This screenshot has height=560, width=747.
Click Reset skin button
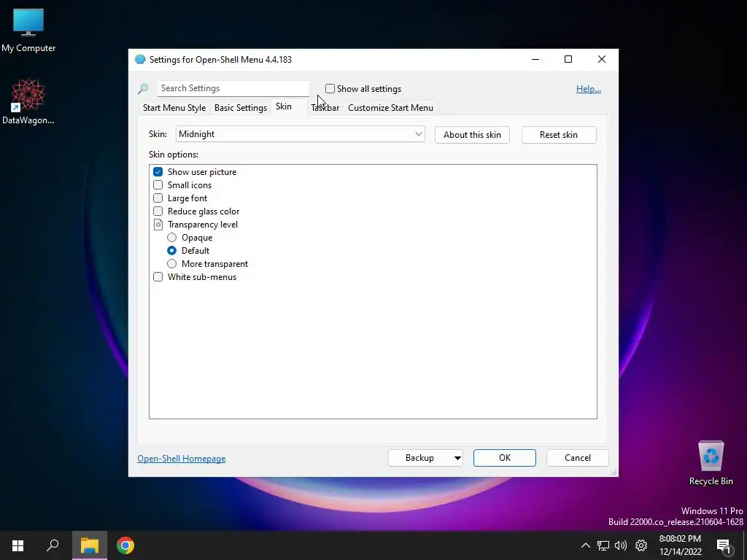[x=559, y=135]
